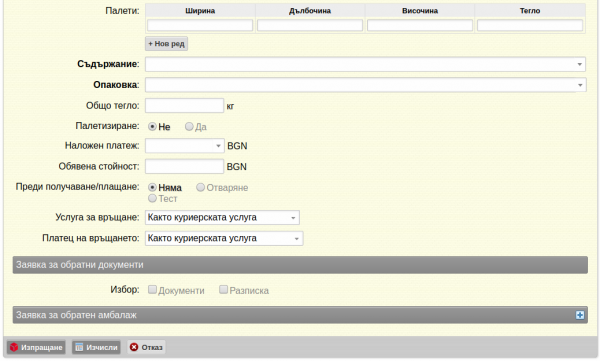This screenshot has width=600, height=361.
Task: Click the calculator icon on Изчисли
Action: tap(79, 347)
